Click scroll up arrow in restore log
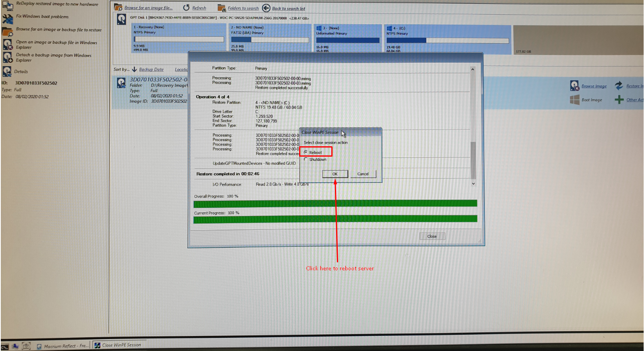Viewport: 644px width, 351px height. (x=473, y=69)
